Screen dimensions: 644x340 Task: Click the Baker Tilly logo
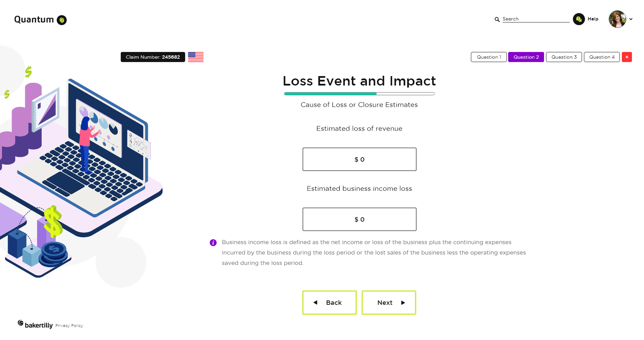coord(35,325)
